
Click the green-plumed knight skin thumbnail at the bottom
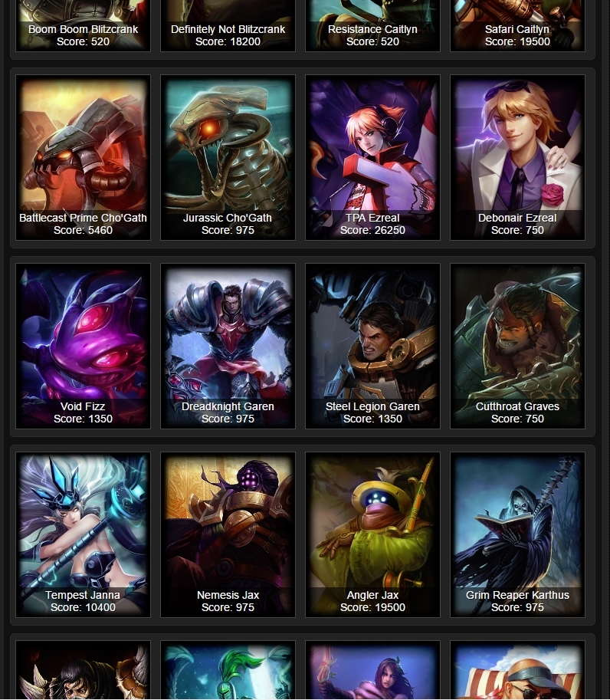coord(228,670)
